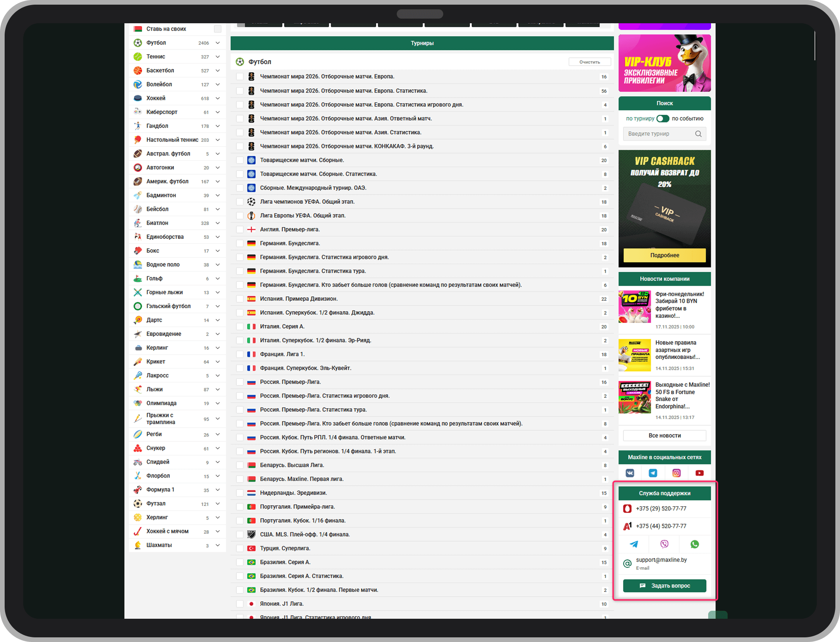This screenshot has width=840, height=642.
Task: Select Формула 1 in sports menu
Action: (x=160, y=490)
